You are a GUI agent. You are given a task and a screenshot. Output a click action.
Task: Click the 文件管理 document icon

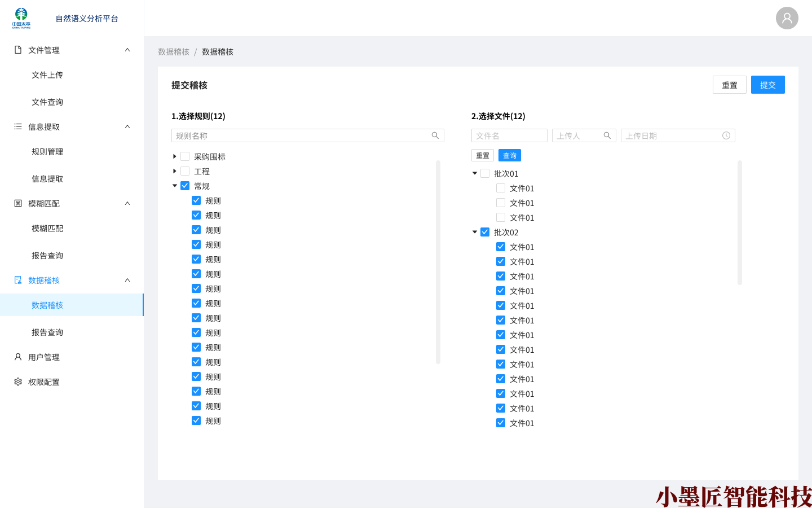(x=18, y=50)
